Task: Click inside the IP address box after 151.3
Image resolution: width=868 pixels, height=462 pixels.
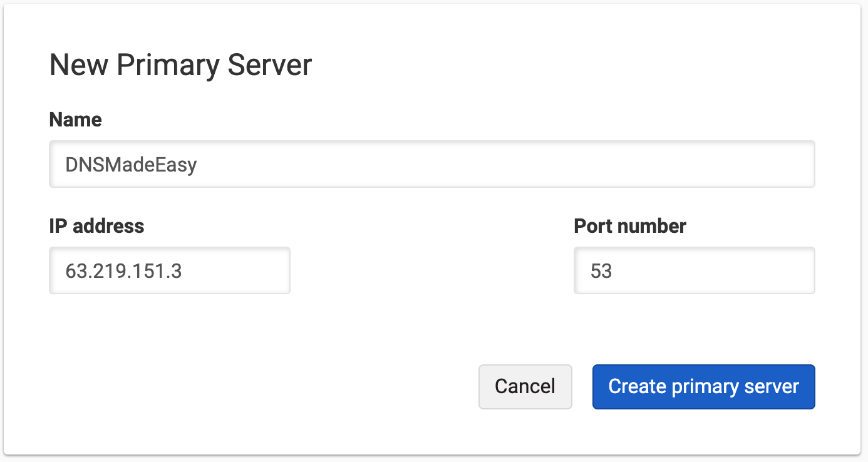Action: (x=188, y=270)
